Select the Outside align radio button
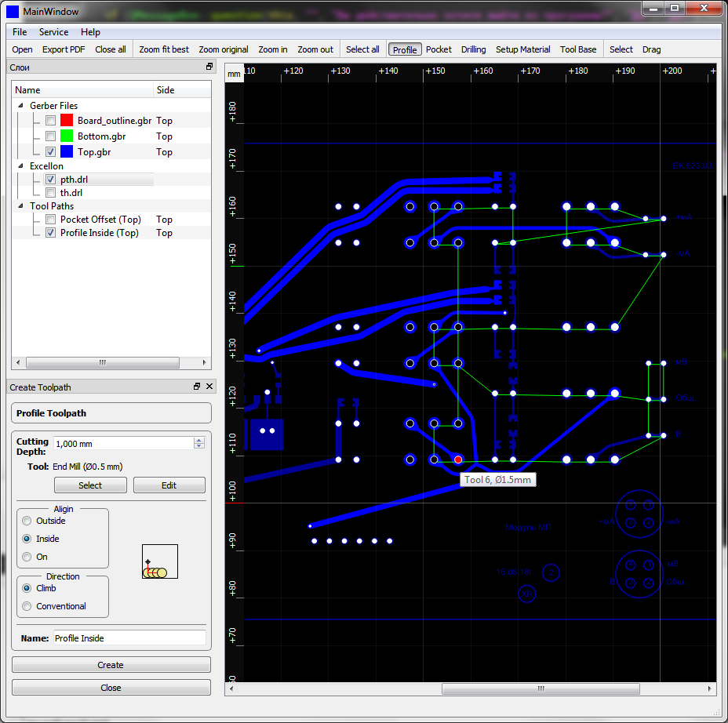728x723 pixels. (27, 521)
